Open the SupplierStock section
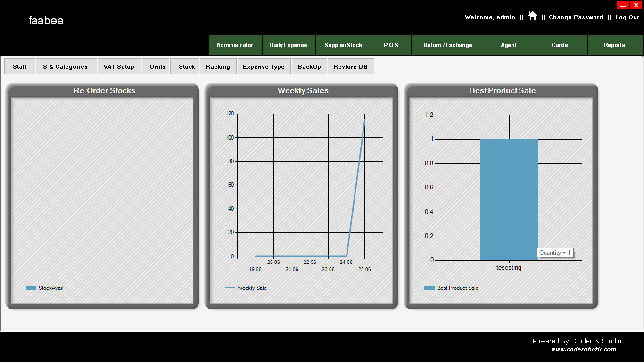Screen dimensions: 644x362 click(x=343, y=45)
